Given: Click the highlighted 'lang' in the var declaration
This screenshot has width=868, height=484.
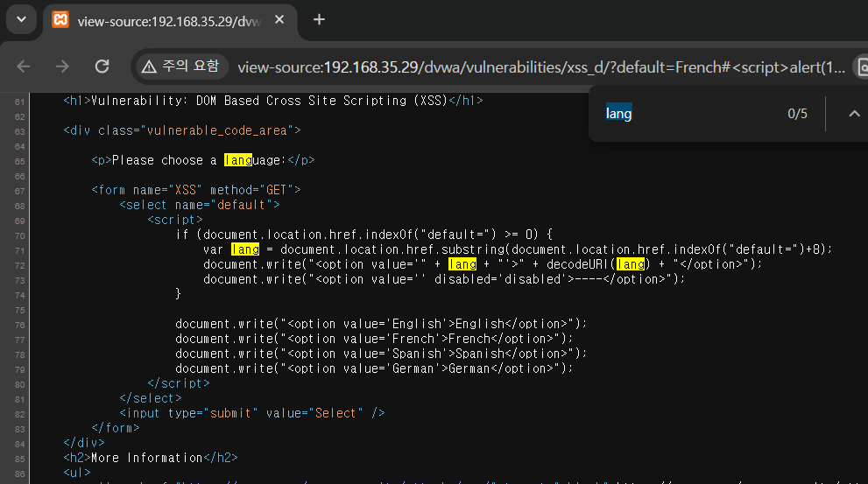Looking at the screenshot, I should coord(245,249).
